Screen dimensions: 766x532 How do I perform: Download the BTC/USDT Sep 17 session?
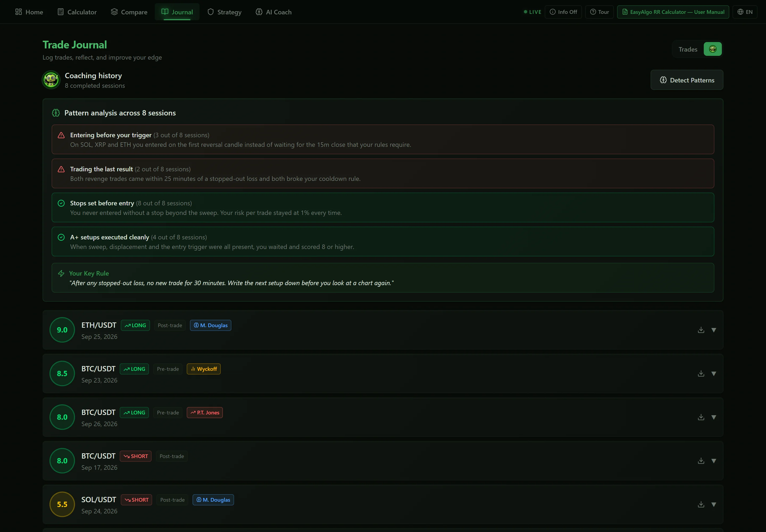[701, 461]
